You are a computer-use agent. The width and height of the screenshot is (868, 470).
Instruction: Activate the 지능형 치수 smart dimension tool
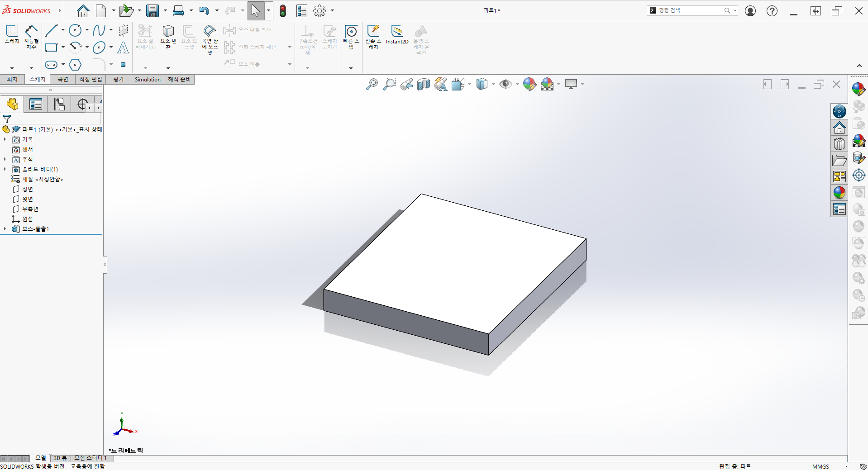tap(31, 36)
